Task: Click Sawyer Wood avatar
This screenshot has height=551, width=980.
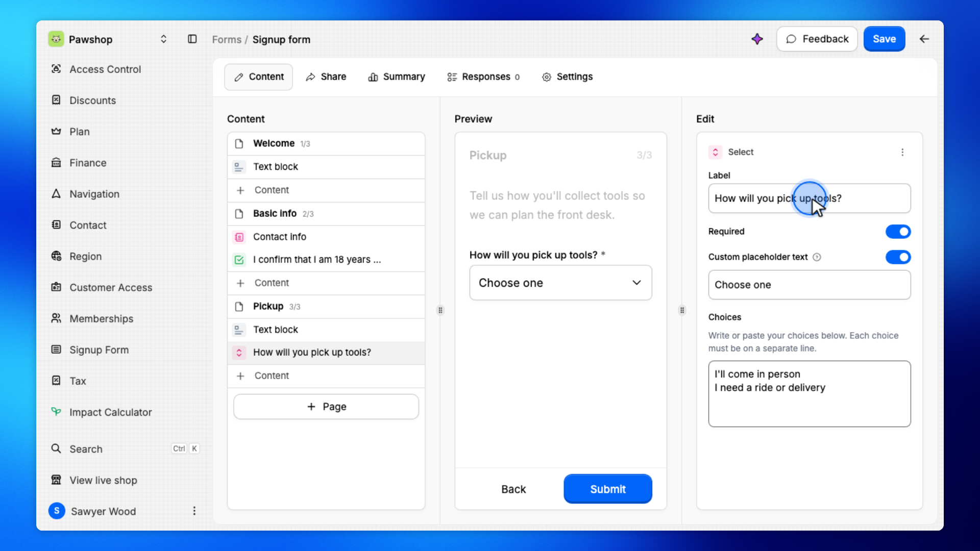Action: coord(57,511)
